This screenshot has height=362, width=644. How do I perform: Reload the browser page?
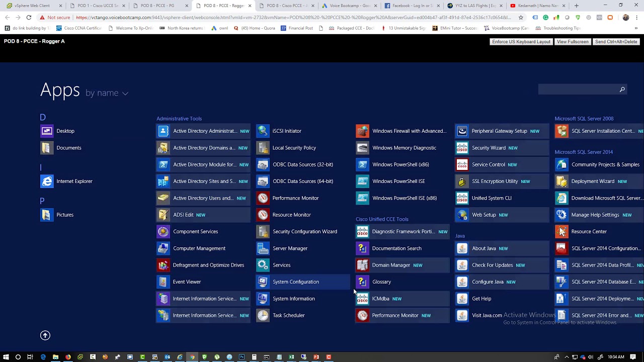pyautogui.click(x=29, y=18)
